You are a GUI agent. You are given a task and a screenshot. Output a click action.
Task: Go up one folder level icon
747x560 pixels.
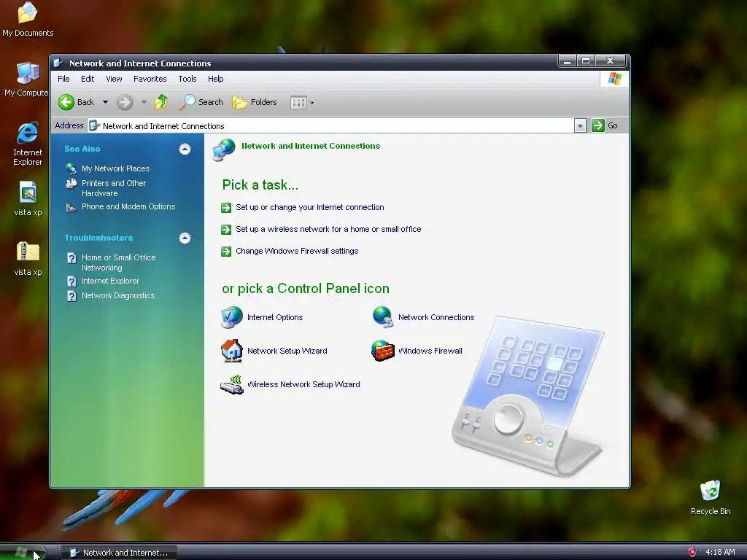pyautogui.click(x=161, y=102)
